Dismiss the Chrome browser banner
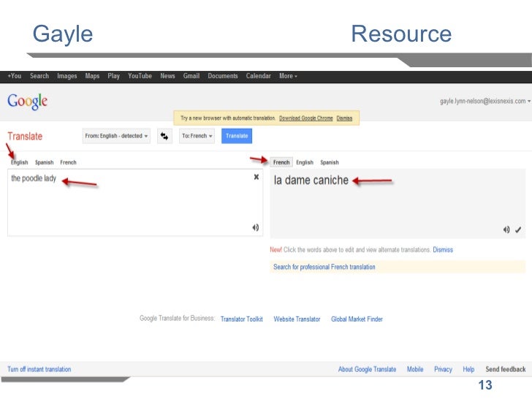The height and width of the screenshot is (399, 532). [344, 118]
